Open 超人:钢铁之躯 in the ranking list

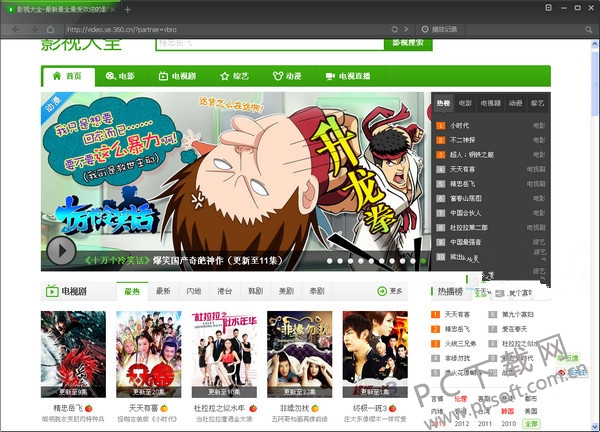point(472,155)
